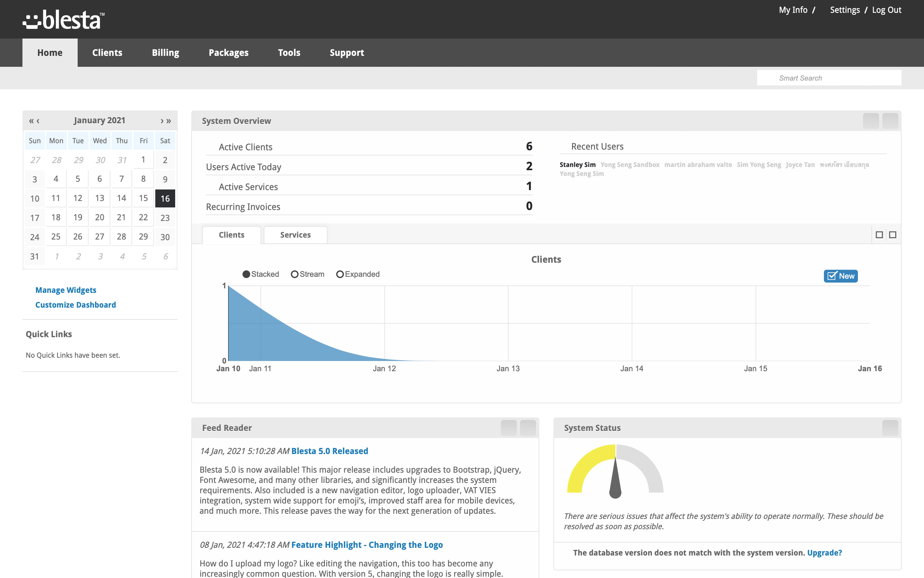Open the Settings link
Image resolution: width=924 pixels, height=578 pixels.
pos(844,10)
